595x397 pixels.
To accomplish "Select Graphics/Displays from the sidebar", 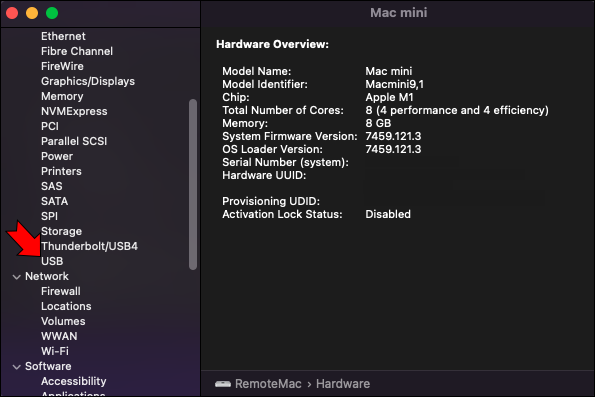I will pos(88,81).
